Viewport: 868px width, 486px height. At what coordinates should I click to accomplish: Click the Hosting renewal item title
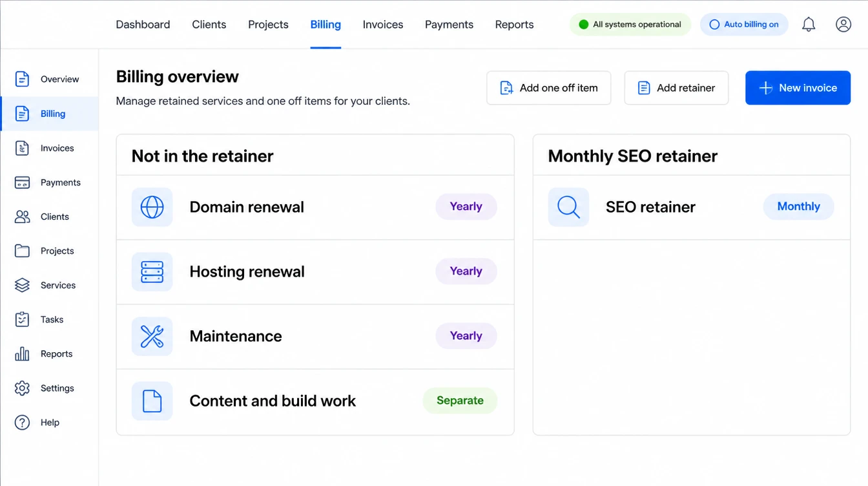coord(247,271)
